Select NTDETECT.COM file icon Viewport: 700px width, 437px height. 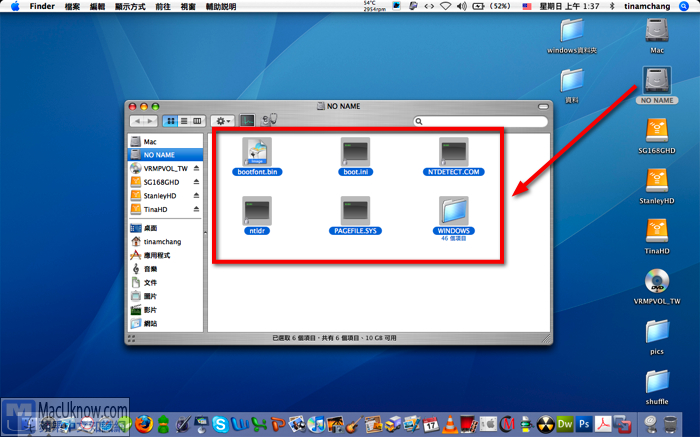pyautogui.click(x=454, y=152)
